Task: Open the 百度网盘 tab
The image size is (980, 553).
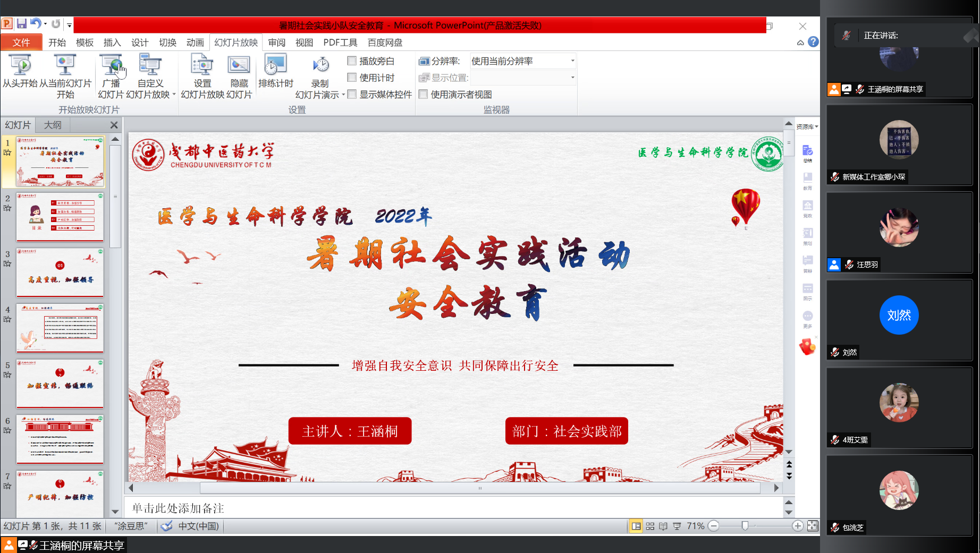Action: pos(385,42)
